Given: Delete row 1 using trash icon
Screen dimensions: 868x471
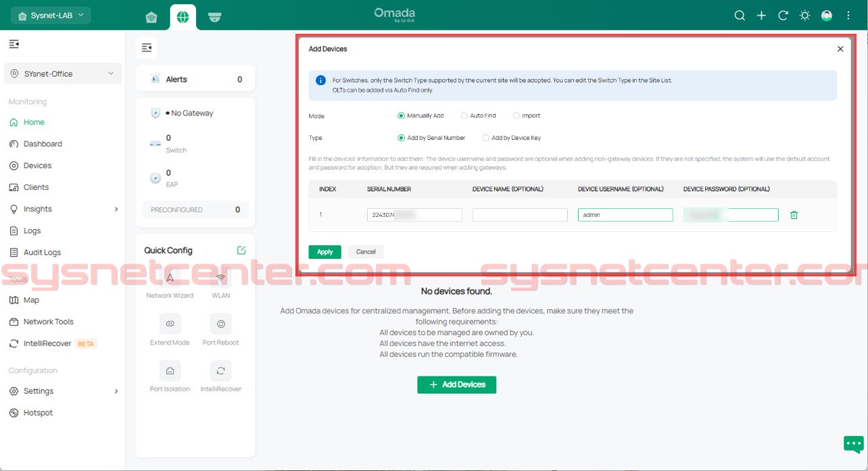Looking at the screenshot, I should pyautogui.click(x=794, y=215).
